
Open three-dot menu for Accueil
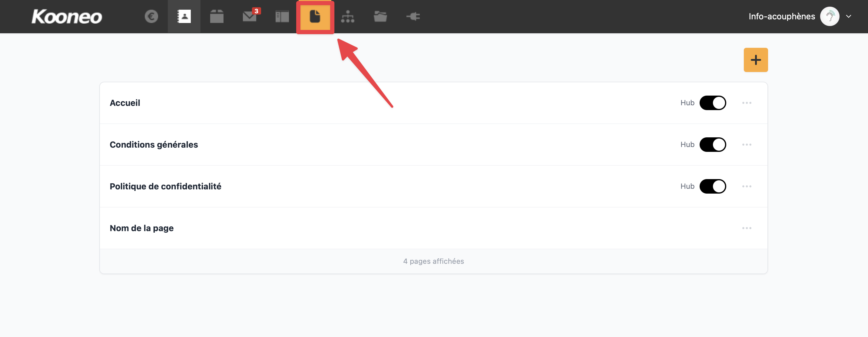click(747, 103)
